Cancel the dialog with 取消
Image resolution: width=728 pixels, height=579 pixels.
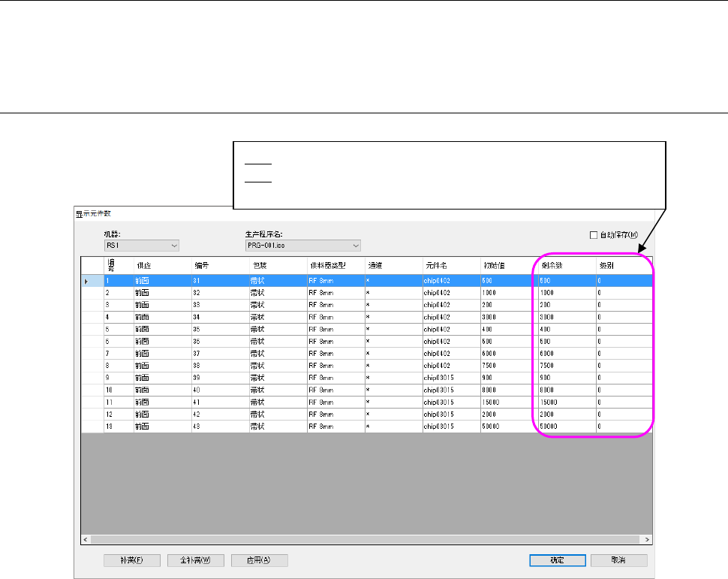pos(618,559)
